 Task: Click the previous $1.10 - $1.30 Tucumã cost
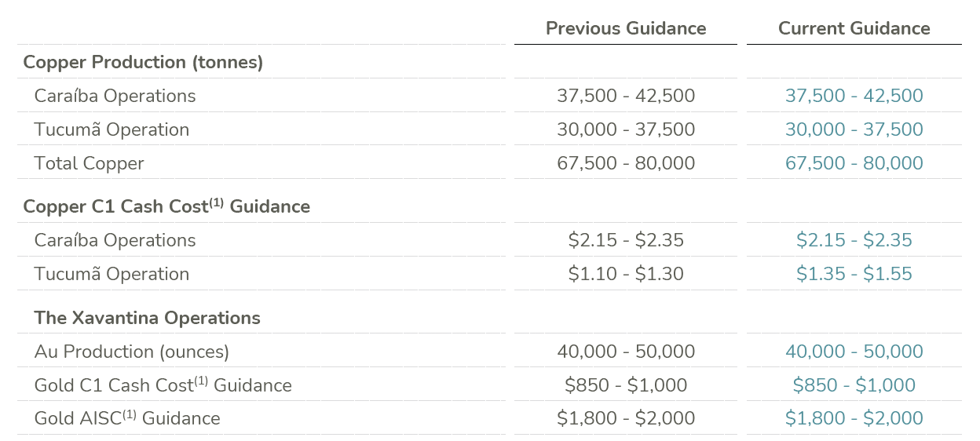626,275
